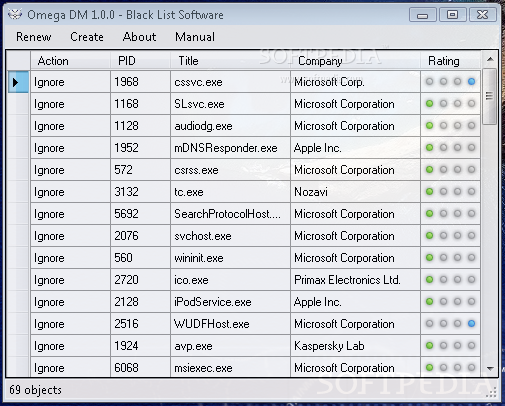This screenshot has width=505, height=406.
Task: Click the Rating column header
Action: pyautogui.click(x=450, y=61)
